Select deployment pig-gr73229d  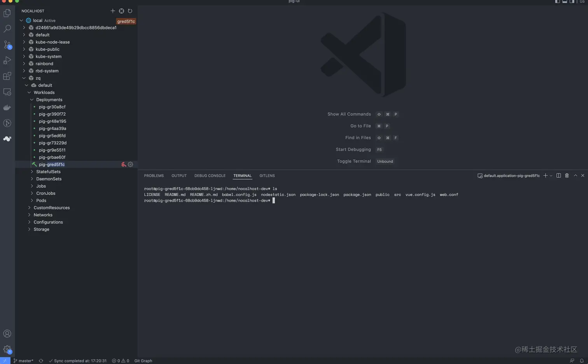(x=52, y=143)
